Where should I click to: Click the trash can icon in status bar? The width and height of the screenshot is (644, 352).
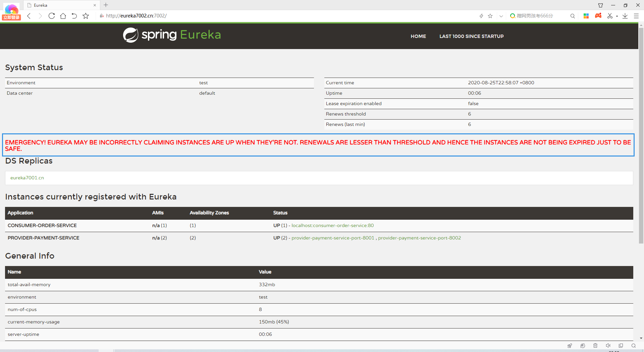click(595, 346)
